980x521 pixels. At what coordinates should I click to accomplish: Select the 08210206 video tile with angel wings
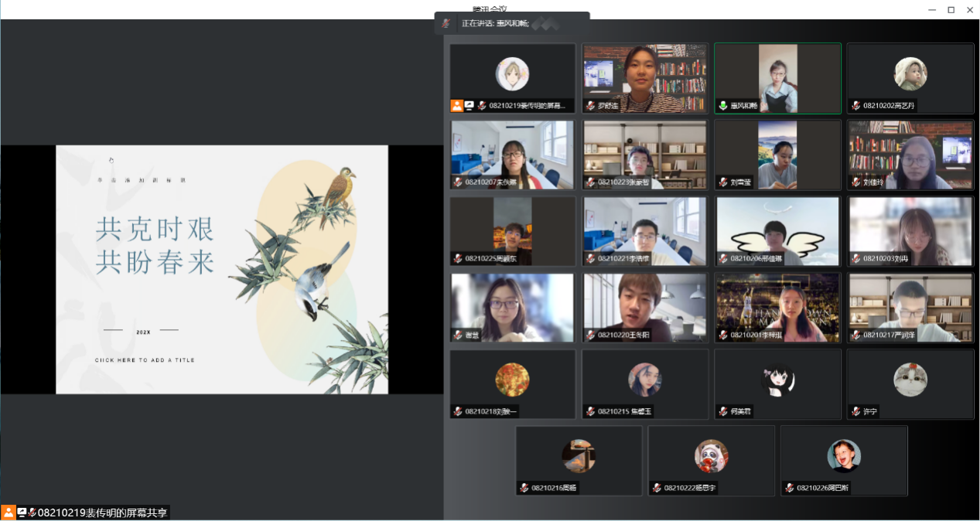point(777,230)
